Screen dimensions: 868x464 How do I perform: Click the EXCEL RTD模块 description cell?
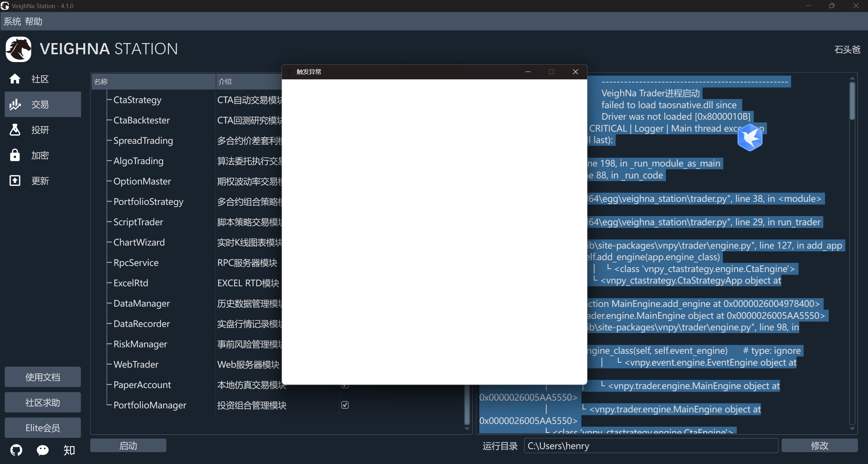click(x=248, y=283)
